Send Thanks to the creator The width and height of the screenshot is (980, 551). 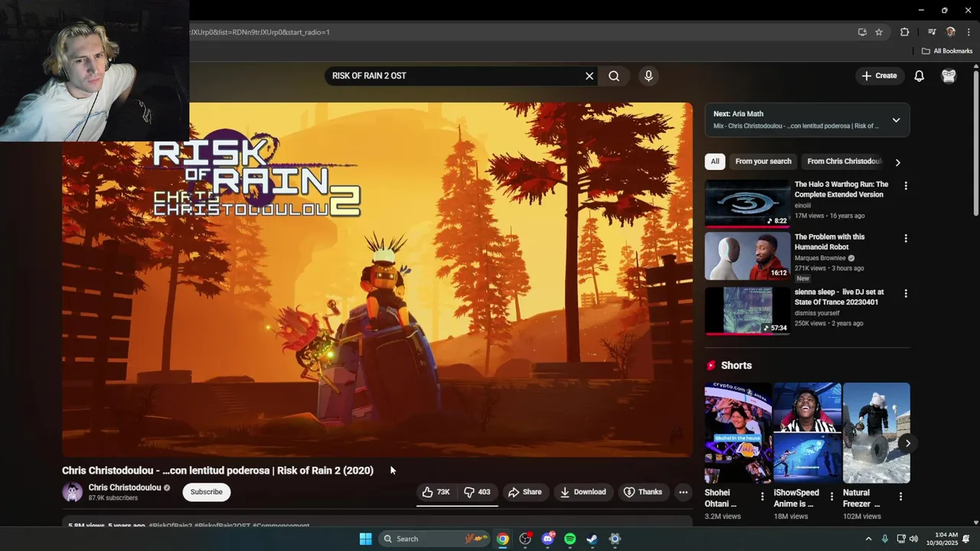(x=642, y=492)
